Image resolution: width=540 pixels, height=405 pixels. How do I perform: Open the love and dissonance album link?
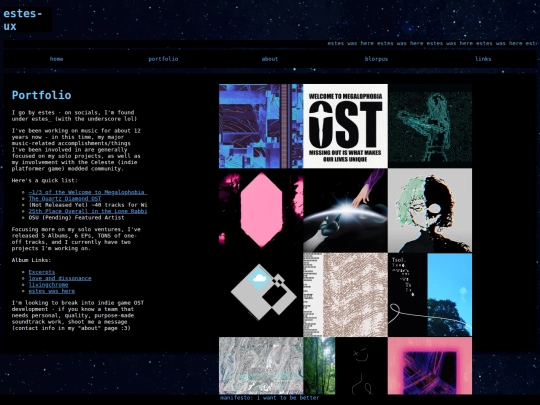[x=60, y=278]
